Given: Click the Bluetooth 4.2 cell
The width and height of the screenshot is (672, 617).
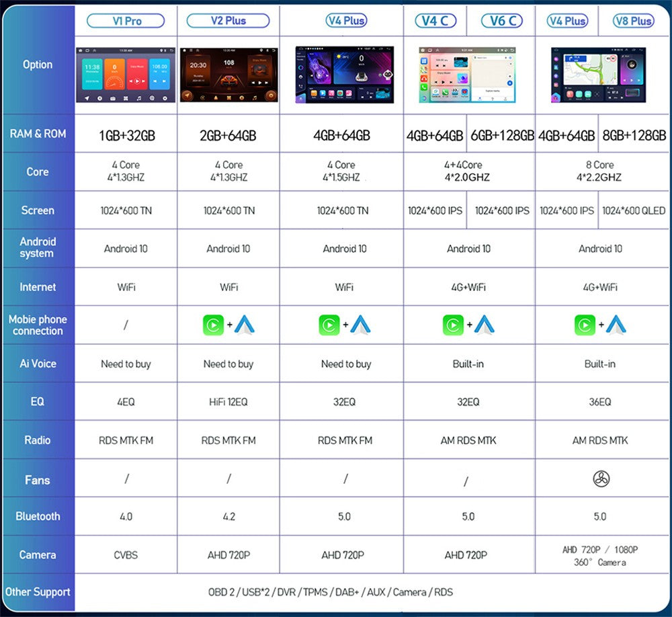Looking at the screenshot, I should 229,517.
